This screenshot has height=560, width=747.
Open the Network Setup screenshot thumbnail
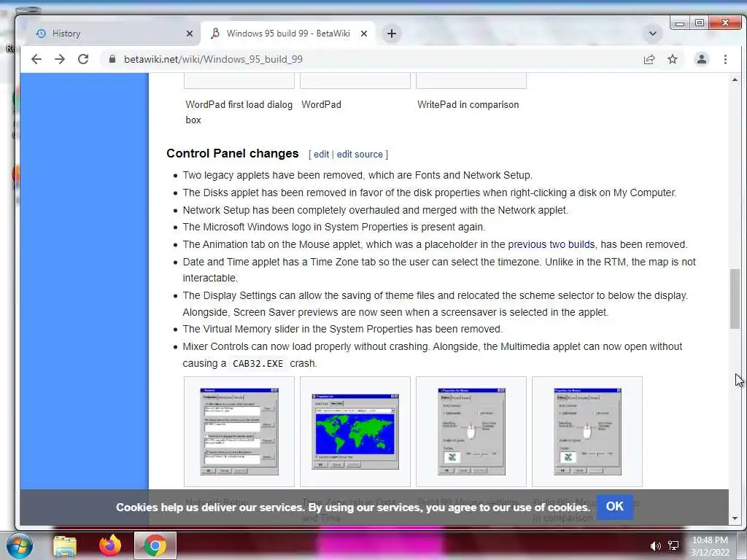(x=239, y=432)
